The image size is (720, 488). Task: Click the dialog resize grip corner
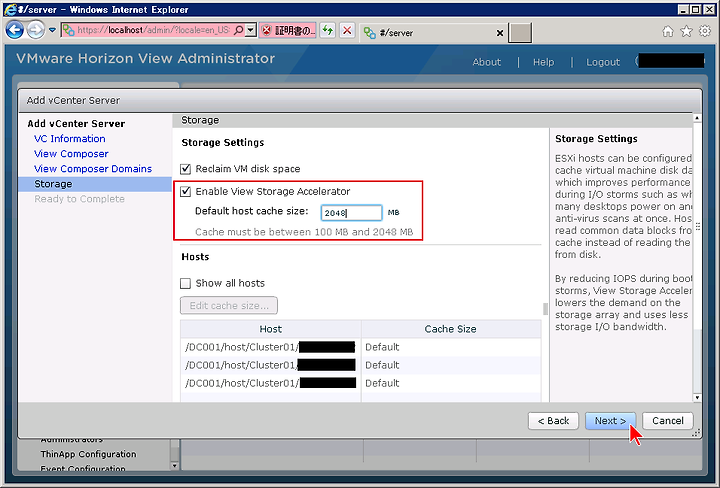coord(697,433)
